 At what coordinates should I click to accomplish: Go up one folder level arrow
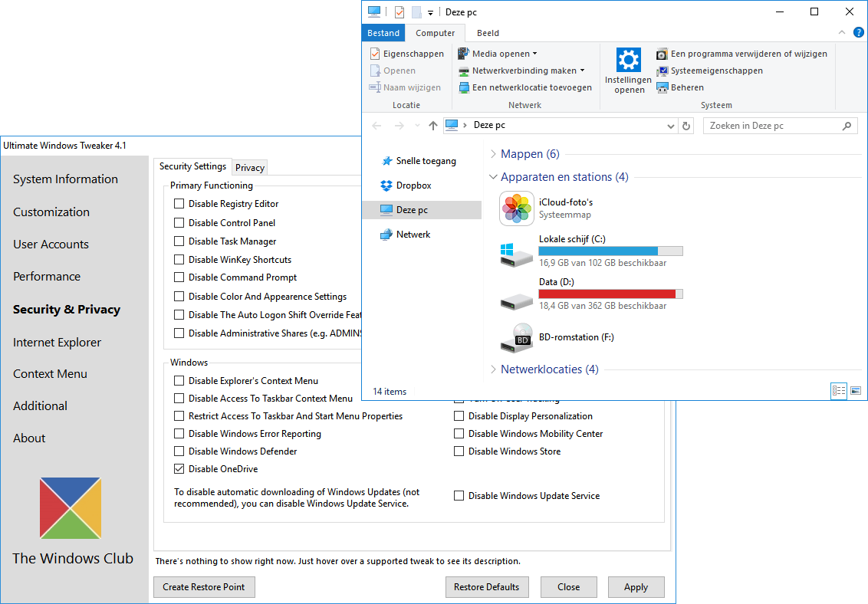[x=433, y=126]
